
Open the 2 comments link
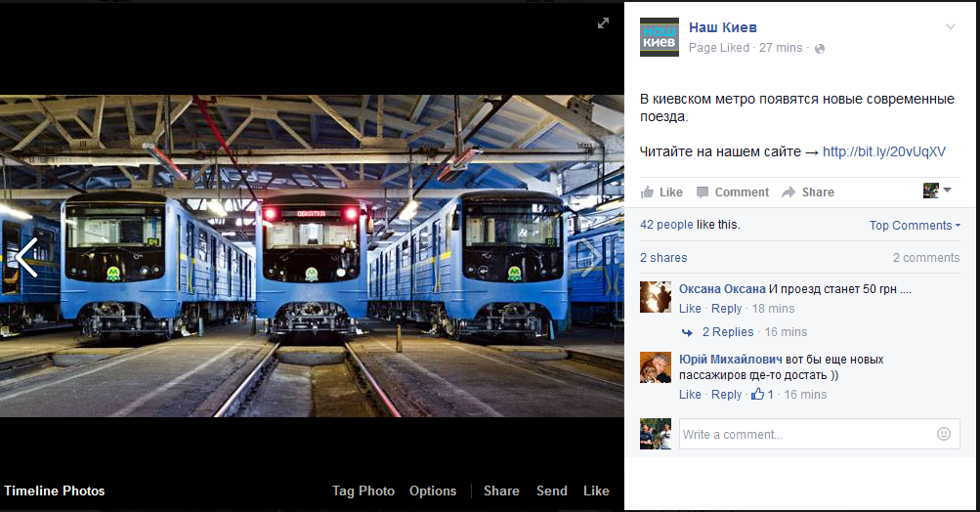pos(925,258)
